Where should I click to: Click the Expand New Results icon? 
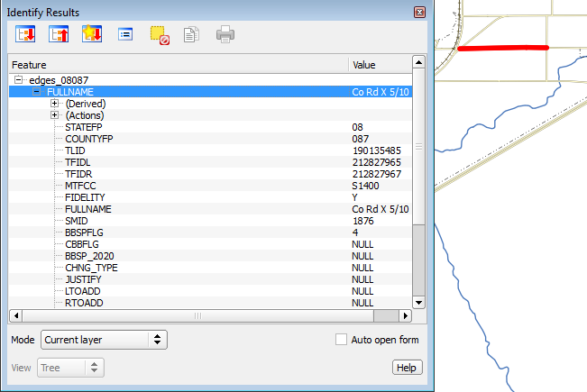(x=92, y=35)
